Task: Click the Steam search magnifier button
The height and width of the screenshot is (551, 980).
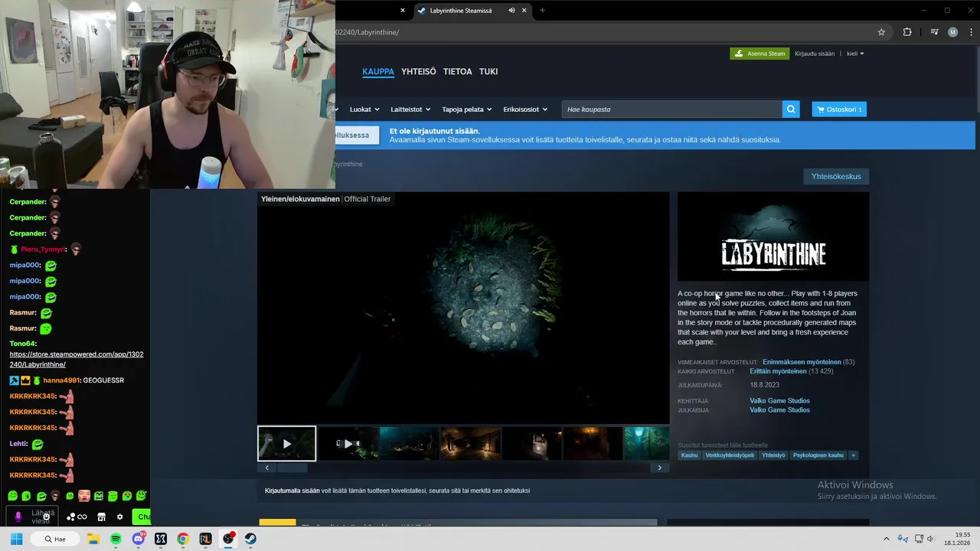Action: [x=791, y=109]
